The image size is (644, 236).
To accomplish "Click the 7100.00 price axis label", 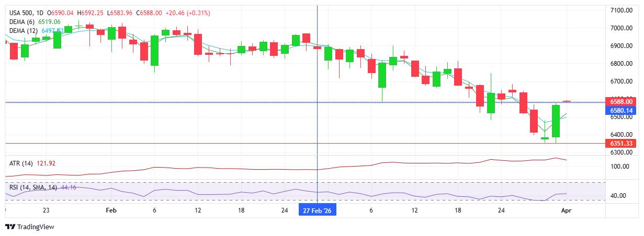I will (622, 10).
